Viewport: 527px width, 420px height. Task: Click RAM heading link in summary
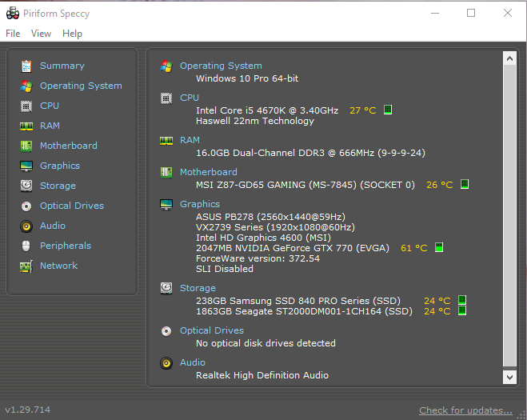[x=190, y=140]
